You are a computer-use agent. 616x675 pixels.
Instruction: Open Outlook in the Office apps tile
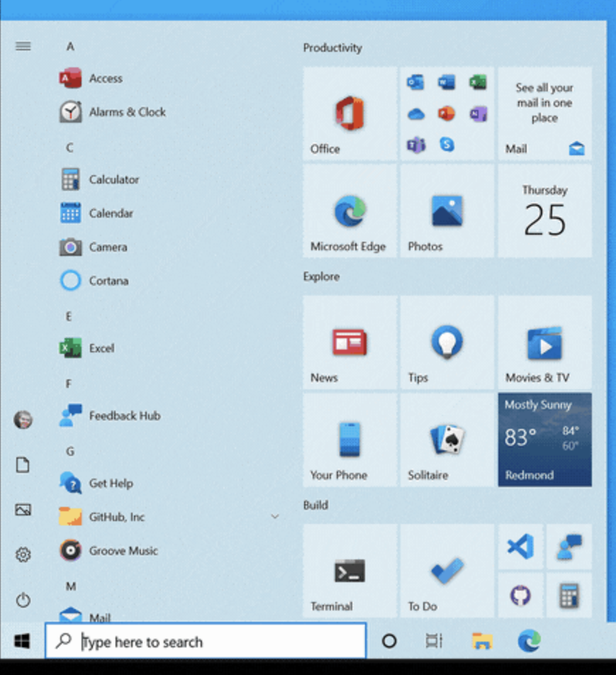[x=415, y=82]
